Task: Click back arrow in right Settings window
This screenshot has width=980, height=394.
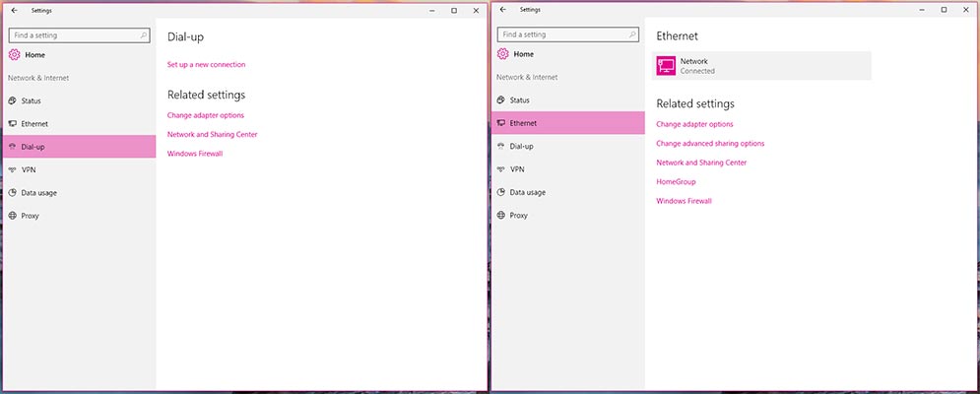Action: (x=502, y=10)
